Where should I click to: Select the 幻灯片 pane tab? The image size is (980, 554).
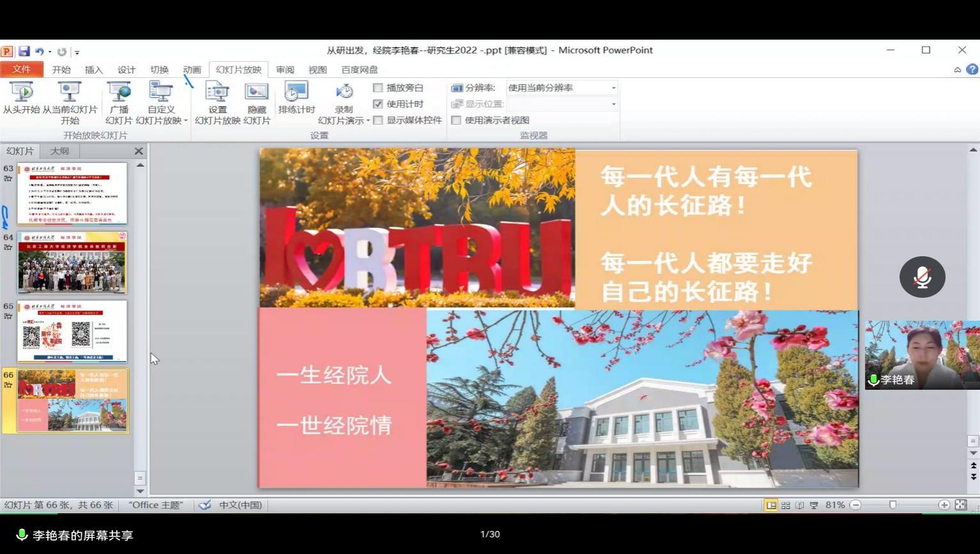[x=20, y=151]
